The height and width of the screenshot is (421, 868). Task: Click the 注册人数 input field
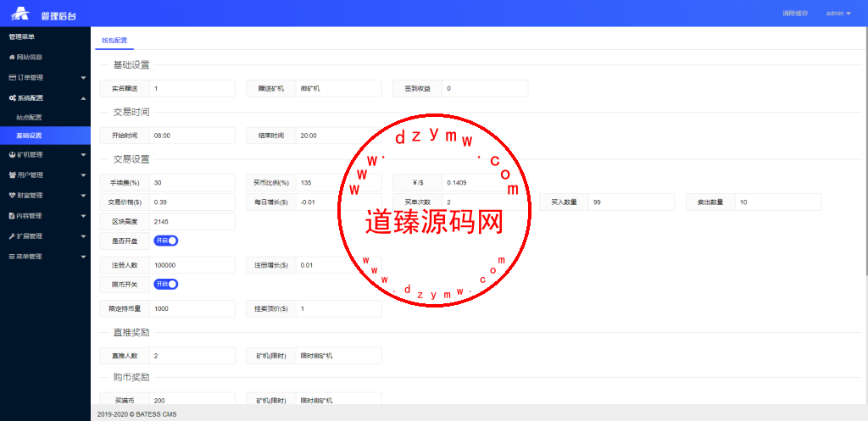[x=192, y=265]
